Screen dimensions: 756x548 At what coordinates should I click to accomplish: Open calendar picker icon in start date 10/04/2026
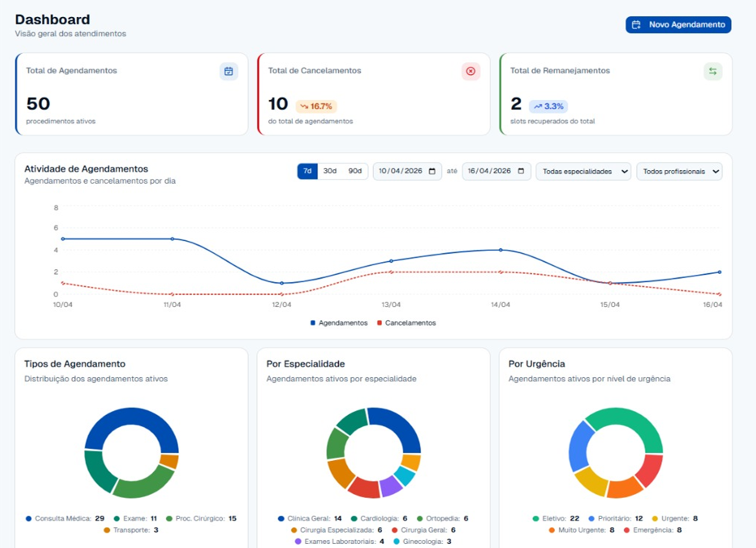tap(432, 171)
